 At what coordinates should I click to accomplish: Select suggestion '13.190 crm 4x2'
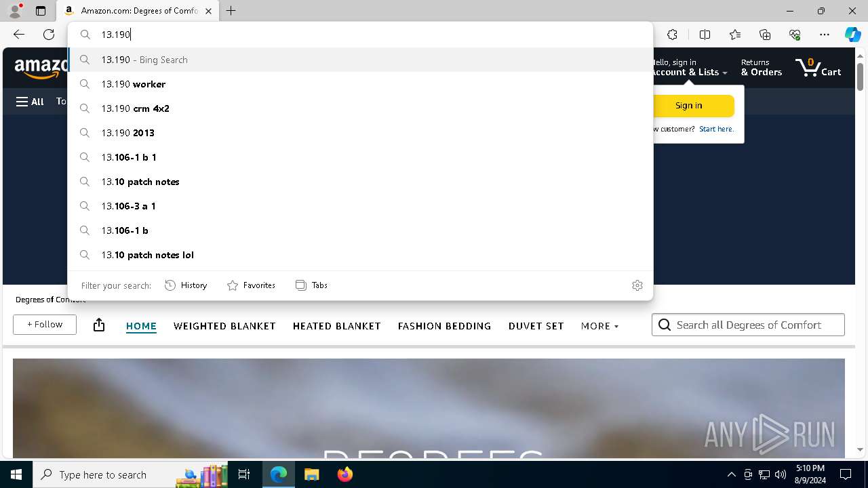[360, 108]
